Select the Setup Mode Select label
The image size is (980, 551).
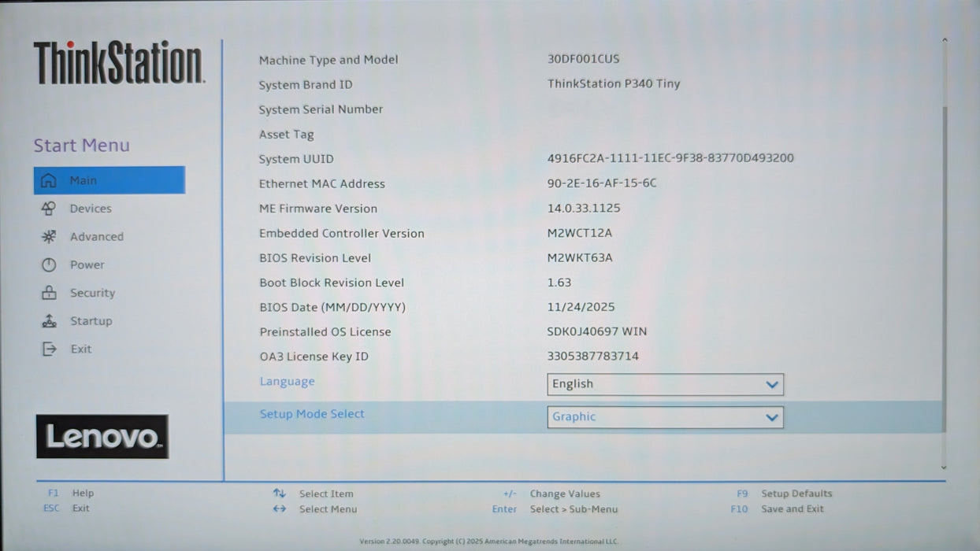coord(312,414)
